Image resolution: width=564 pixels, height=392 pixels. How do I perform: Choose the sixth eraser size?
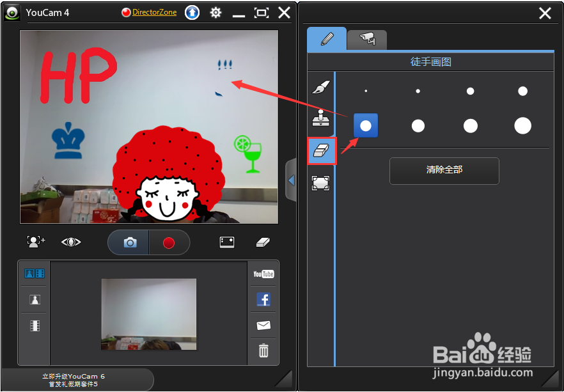coord(418,126)
